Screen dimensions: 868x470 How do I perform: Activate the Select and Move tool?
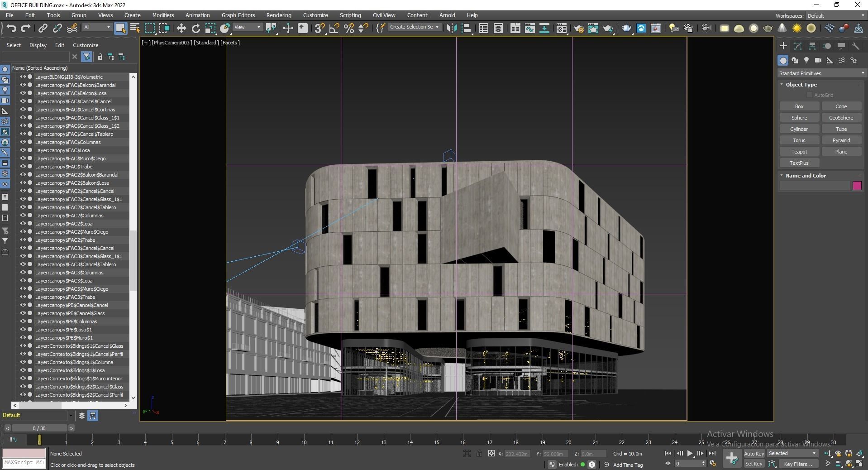coord(181,28)
